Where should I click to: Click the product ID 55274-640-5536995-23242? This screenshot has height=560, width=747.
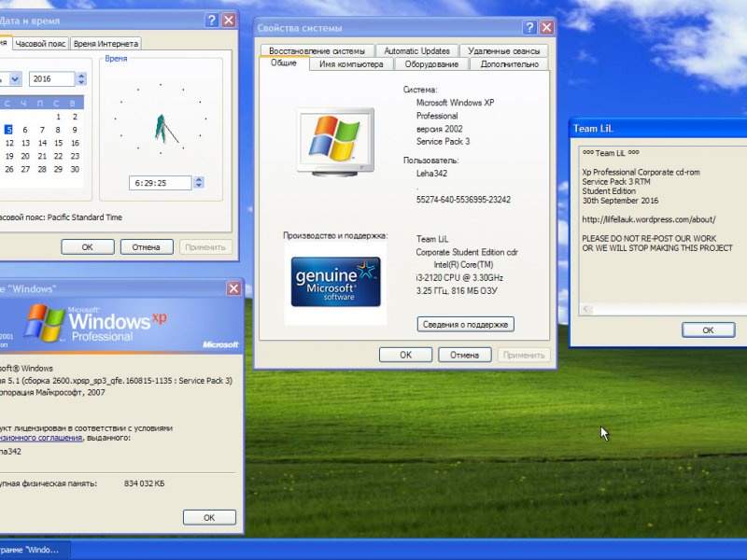463,200
